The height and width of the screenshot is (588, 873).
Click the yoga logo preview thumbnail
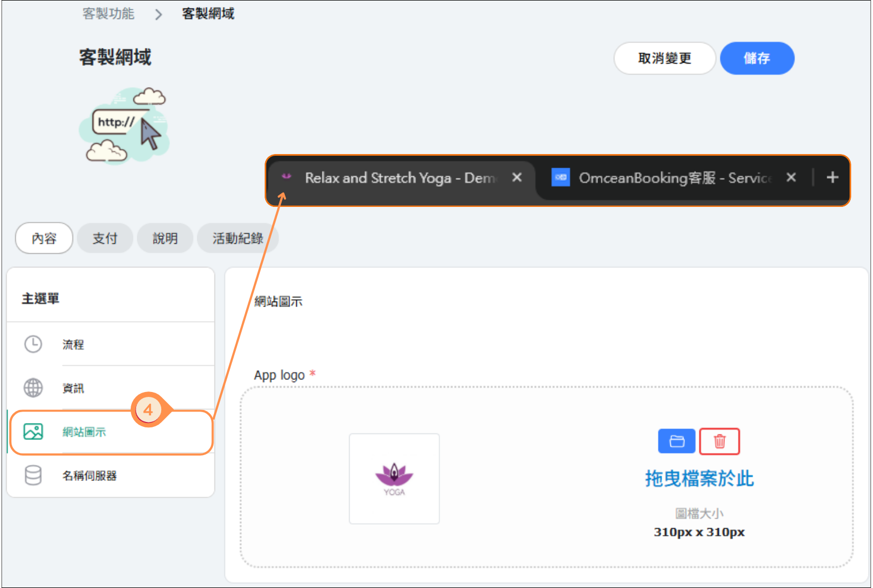click(x=394, y=479)
